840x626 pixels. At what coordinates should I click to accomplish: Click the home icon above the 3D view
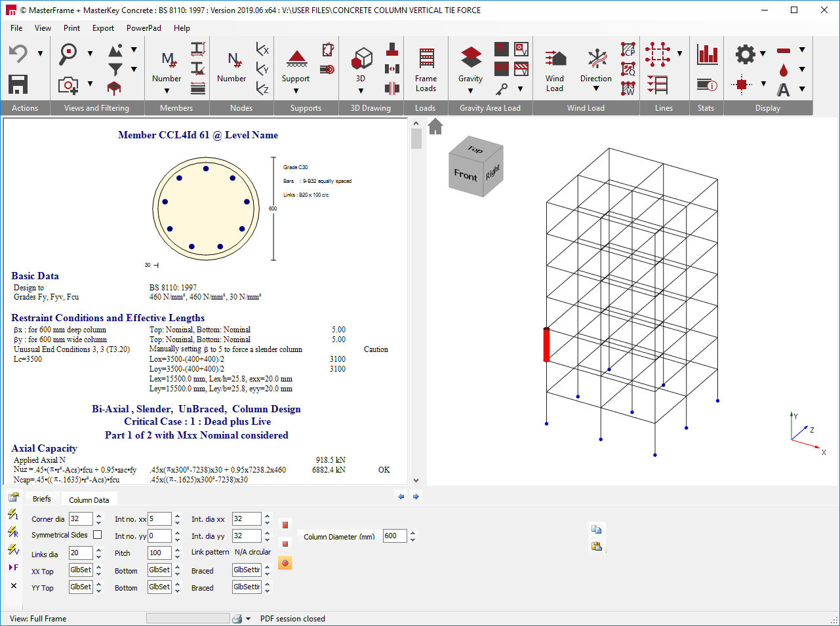click(x=435, y=126)
